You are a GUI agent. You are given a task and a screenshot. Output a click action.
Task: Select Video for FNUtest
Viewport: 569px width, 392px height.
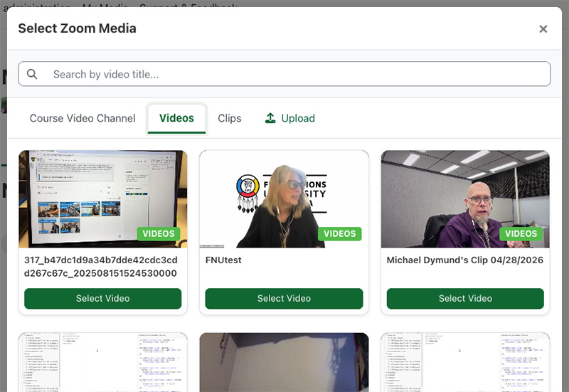284,298
